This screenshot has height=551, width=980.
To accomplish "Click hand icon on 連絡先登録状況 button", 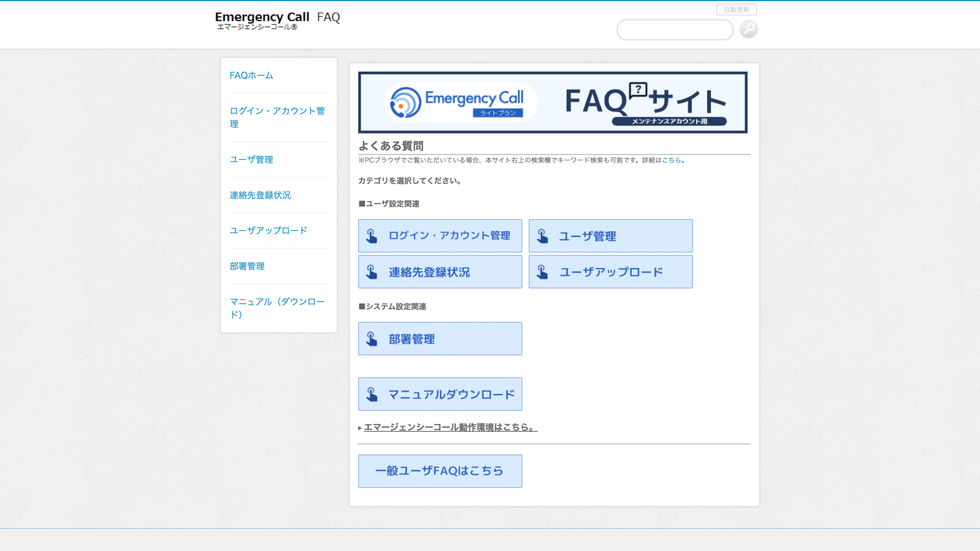I will click(372, 272).
